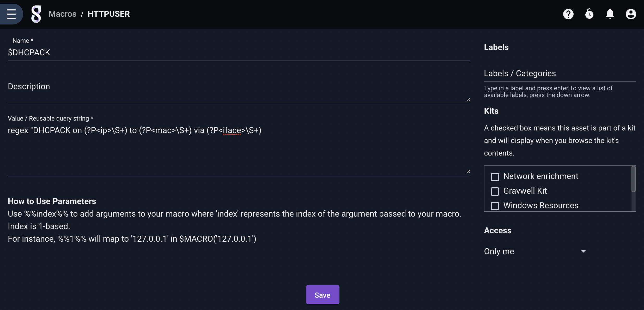
Task: Open the help question mark icon
Action: point(568,14)
